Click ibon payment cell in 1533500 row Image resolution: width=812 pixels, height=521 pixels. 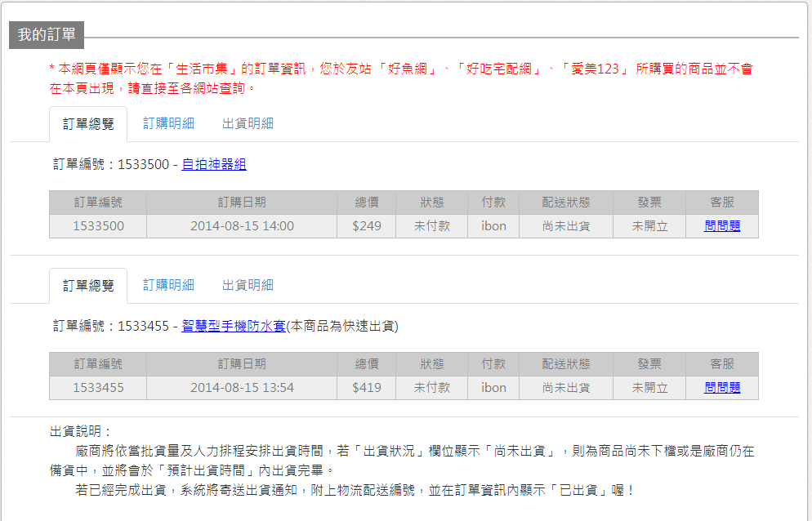coord(493,226)
